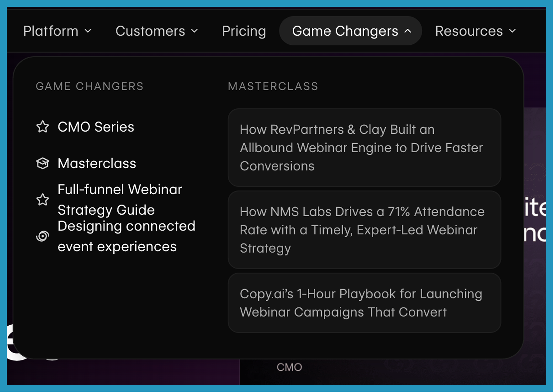Click the star icon beside CMO Series

click(x=42, y=127)
